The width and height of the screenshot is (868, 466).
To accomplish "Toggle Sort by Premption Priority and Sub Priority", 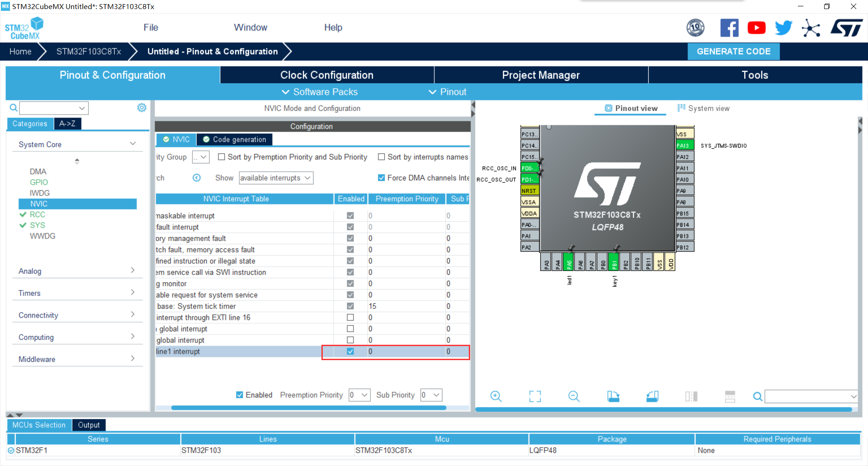I will [222, 157].
